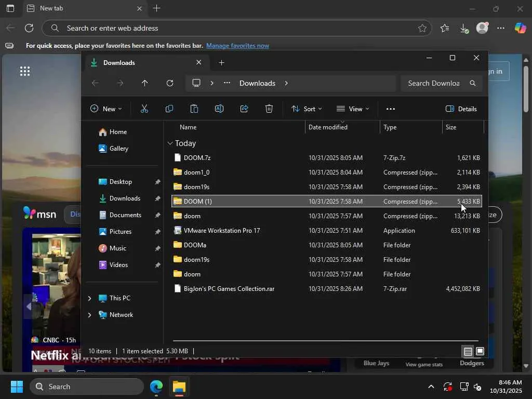The height and width of the screenshot is (399, 532).
Task: Click the Delete trash can icon
Action: coord(269,109)
